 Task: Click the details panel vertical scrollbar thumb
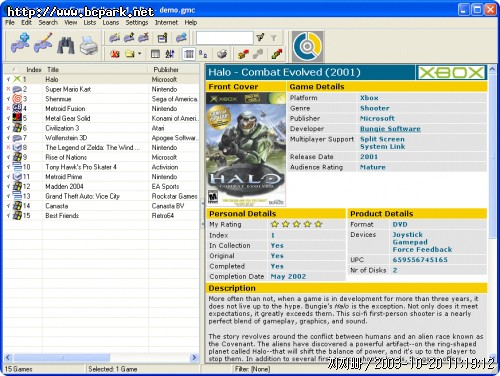point(492,157)
